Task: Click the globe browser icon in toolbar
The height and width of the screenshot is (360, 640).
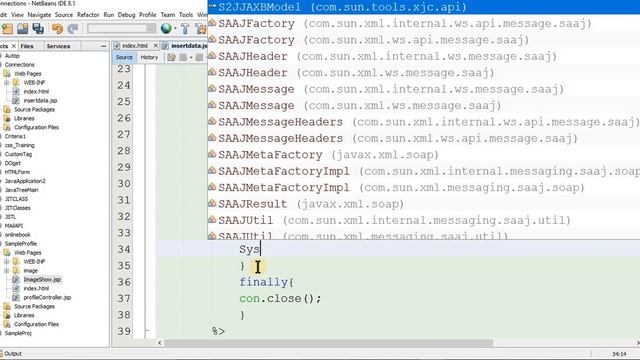Action: (166, 29)
